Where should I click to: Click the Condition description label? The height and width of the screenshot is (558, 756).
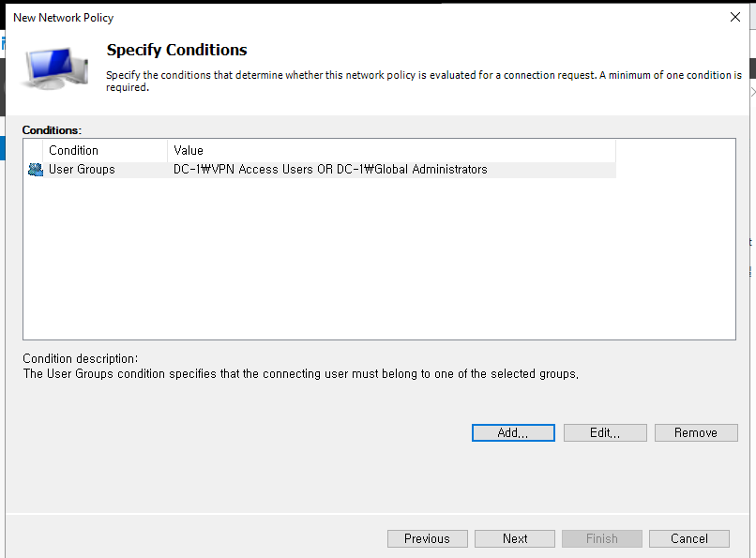click(x=80, y=358)
